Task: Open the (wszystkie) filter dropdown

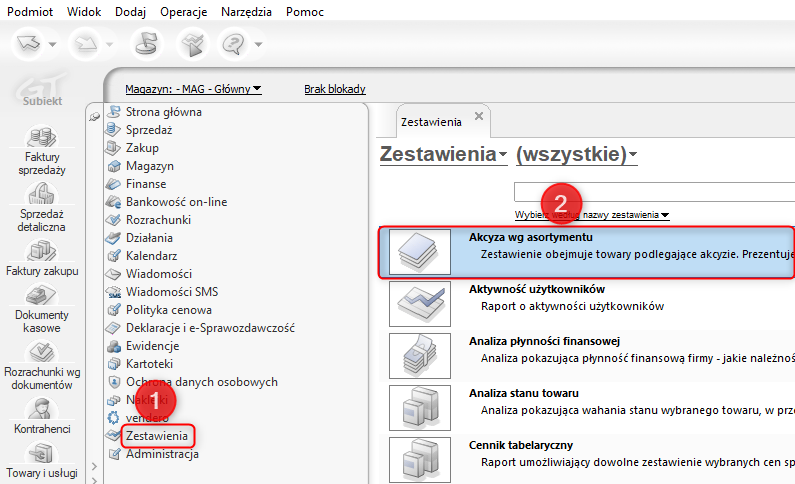Action: point(576,154)
